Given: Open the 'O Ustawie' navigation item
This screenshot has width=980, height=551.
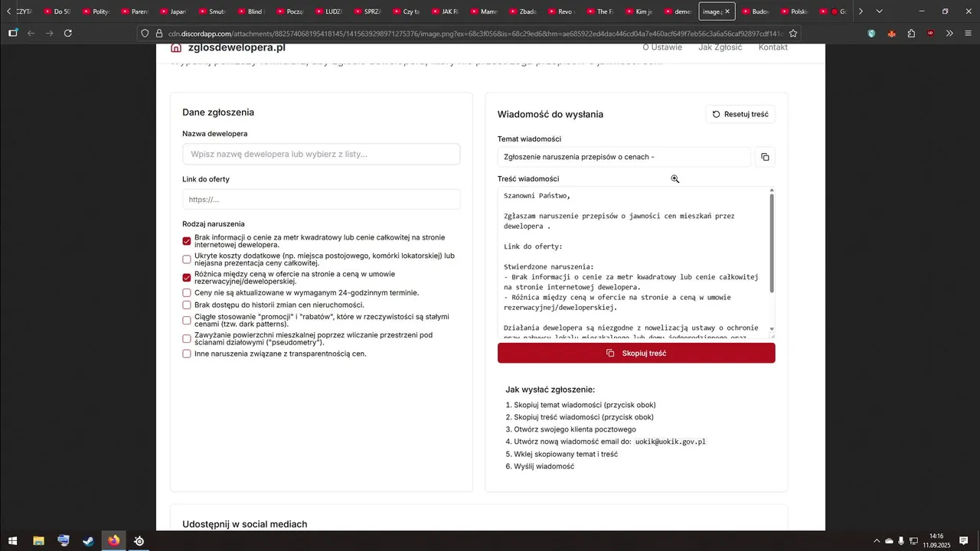Looking at the screenshot, I should click(662, 47).
